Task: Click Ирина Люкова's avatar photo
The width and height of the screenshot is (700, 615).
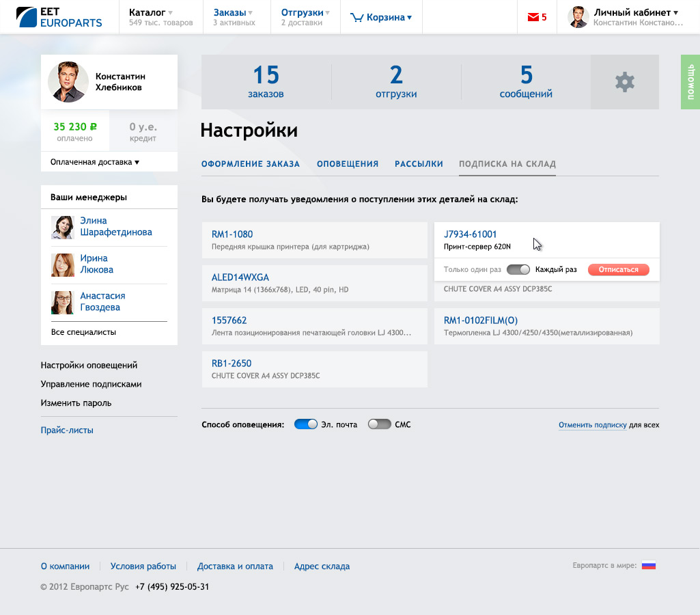Action: (x=63, y=264)
